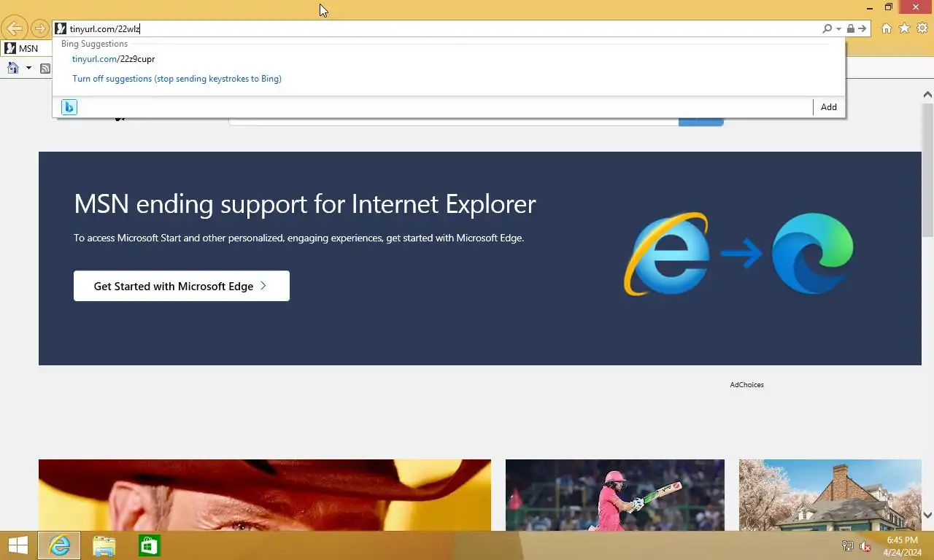Open File Explorer from the taskbar
934x560 pixels.
pos(104,545)
